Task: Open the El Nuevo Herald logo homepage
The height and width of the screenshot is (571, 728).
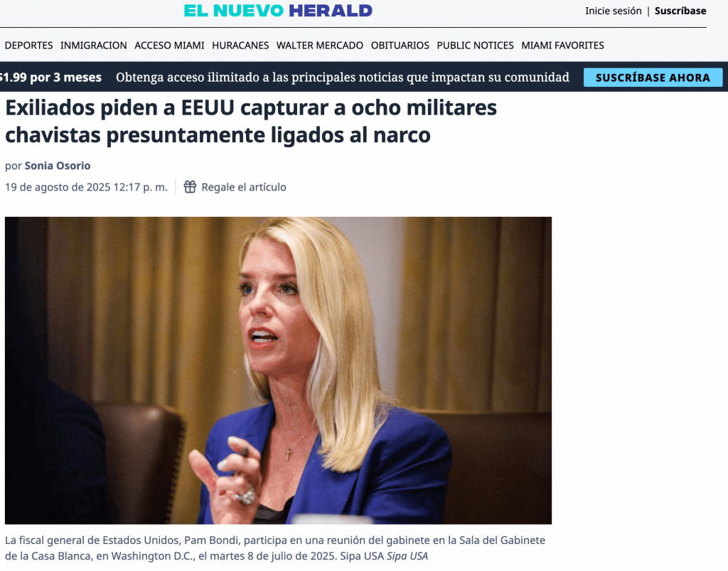Action: [x=278, y=11]
